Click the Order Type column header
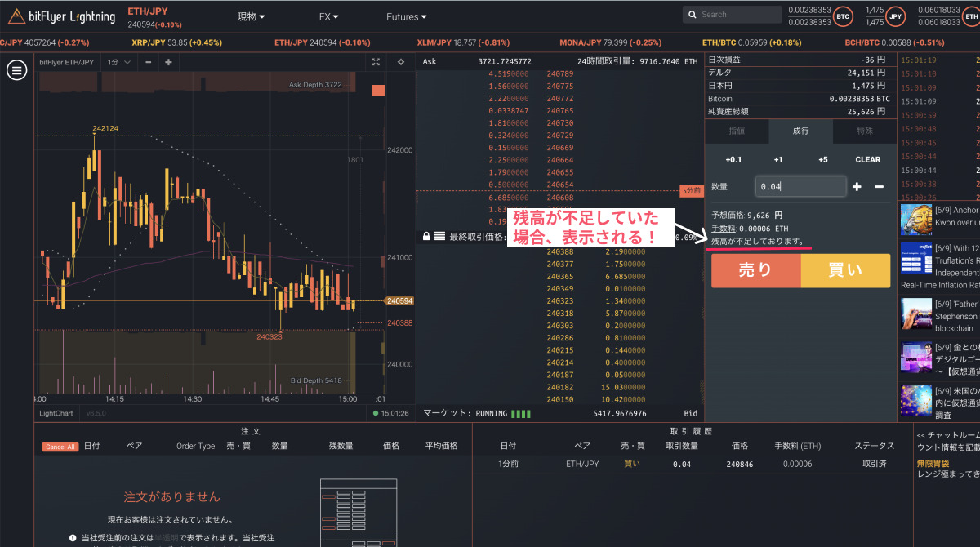Viewport: 980px width, 547px height. [x=196, y=447]
